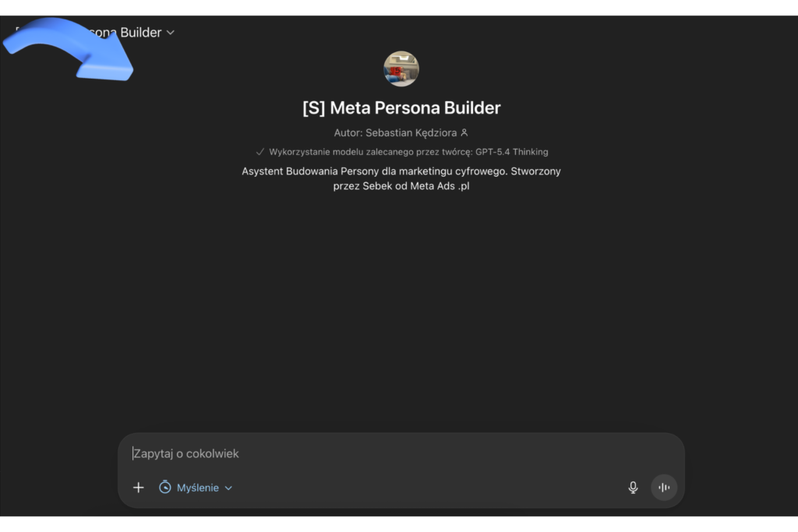Start voice mode with waveform button
The image size is (798, 532).
664,488
